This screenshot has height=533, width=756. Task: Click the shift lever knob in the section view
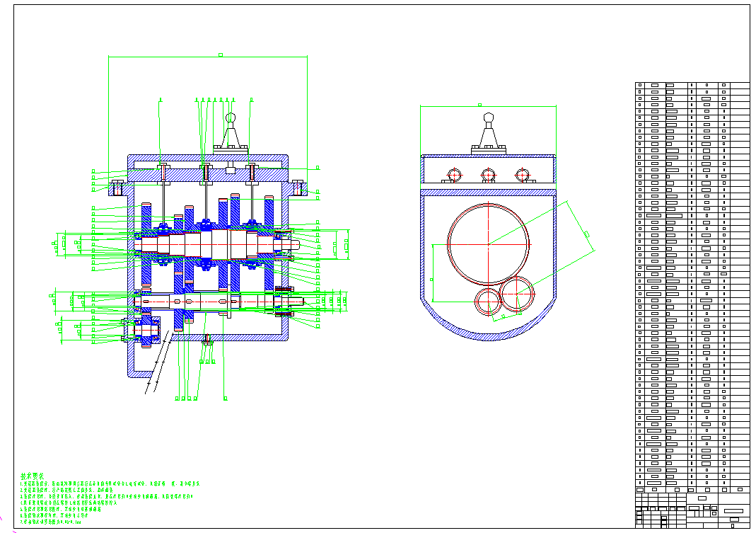pos(230,118)
